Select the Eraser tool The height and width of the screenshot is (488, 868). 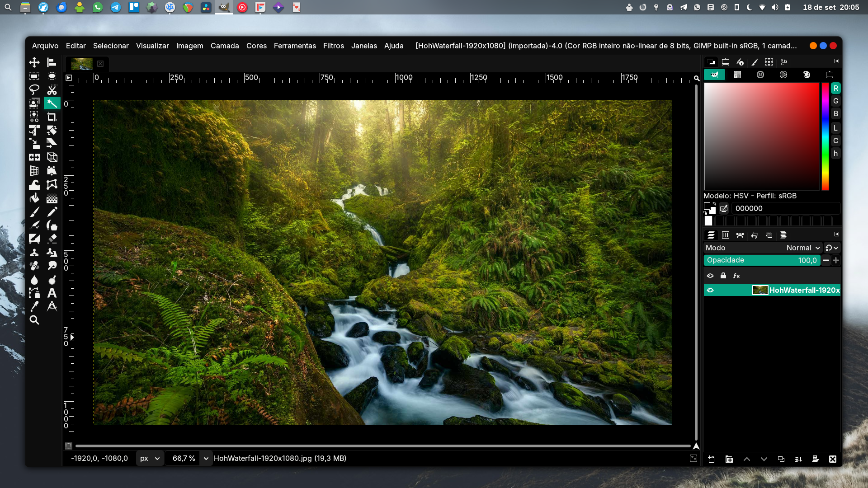(x=52, y=239)
